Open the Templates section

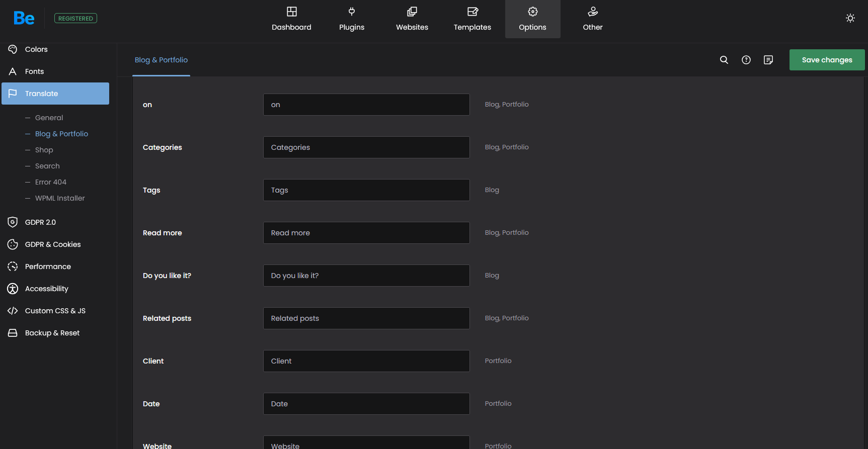click(x=472, y=19)
